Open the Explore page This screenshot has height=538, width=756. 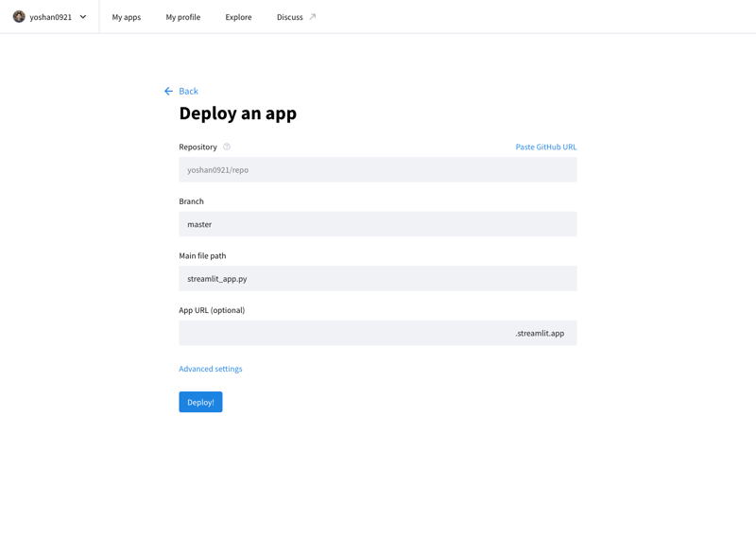(238, 17)
